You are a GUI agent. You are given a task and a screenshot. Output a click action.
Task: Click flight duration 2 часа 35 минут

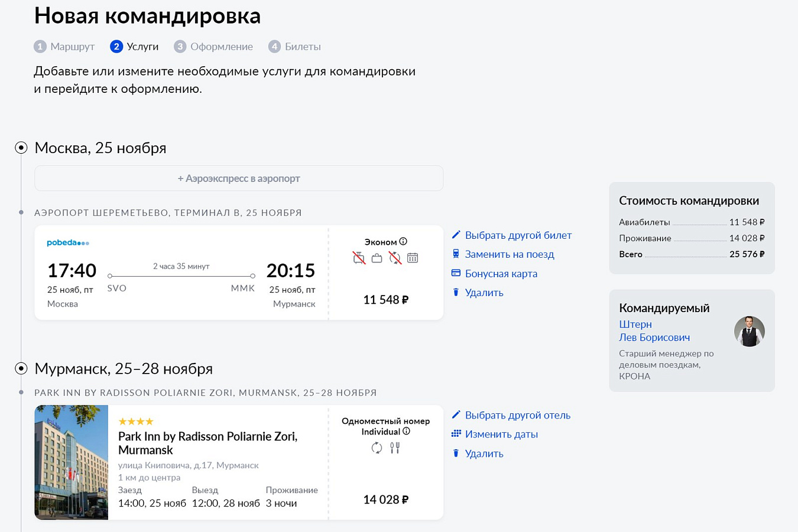181,266
